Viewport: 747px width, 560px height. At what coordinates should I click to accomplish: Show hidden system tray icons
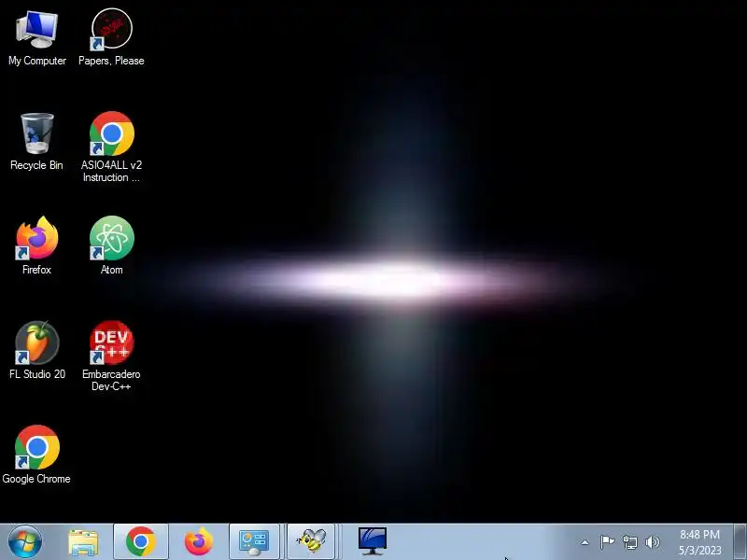(585, 542)
